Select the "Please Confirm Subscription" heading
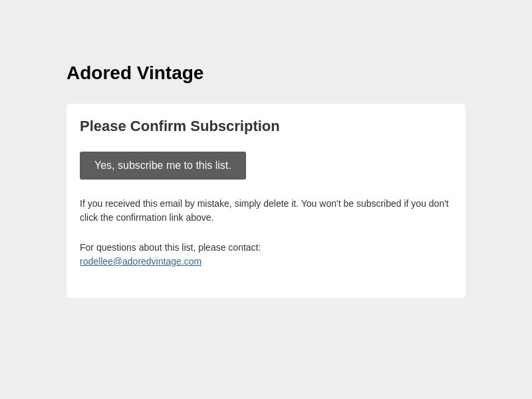This screenshot has height=399, width=532. (x=180, y=126)
